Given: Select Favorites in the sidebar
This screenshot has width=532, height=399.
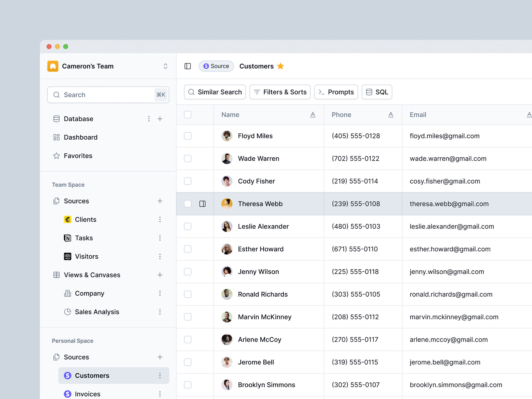Looking at the screenshot, I should point(78,156).
